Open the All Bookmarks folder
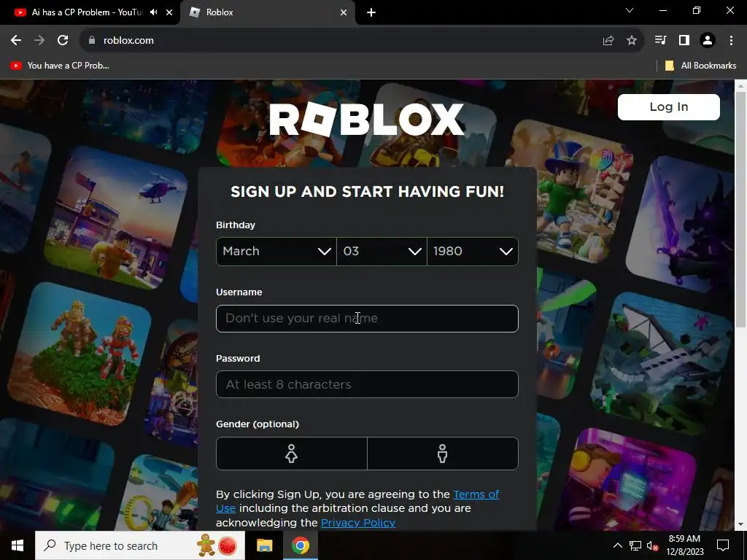 pyautogui.click(x=700, y=66)
